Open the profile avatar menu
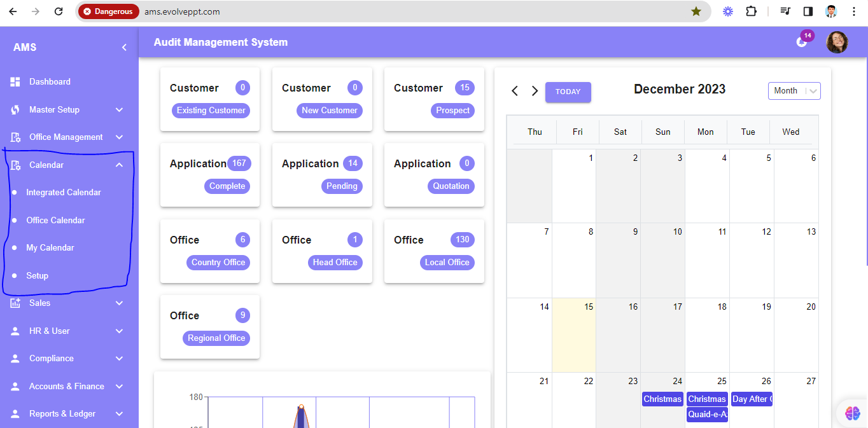The image size is (868, 428). (837, 42)
